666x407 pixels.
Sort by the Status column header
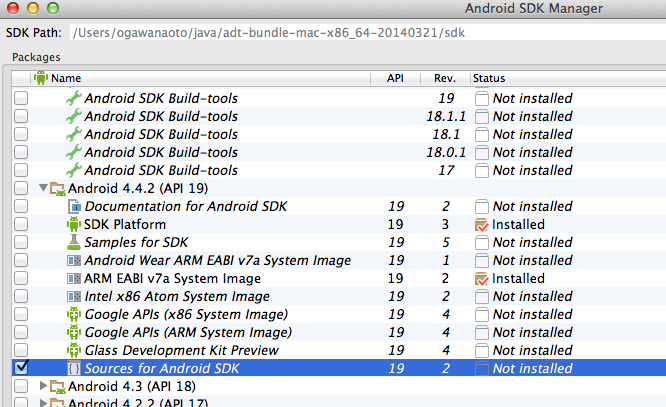pos(568,78)
